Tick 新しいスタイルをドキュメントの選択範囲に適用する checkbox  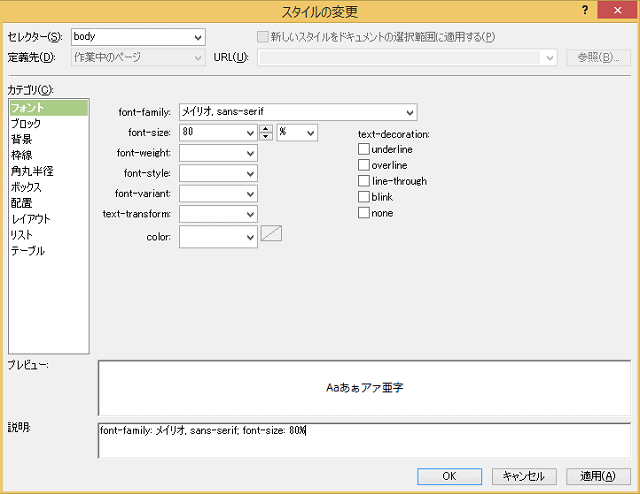pyautogui.click(x=262, y=37)
